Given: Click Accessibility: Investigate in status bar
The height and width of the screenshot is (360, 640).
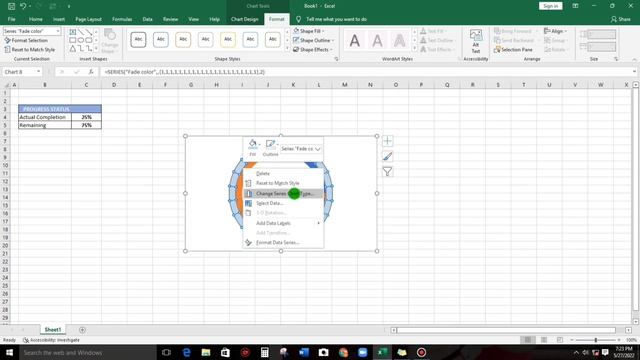Looking at the screenshot, I should 51,340.
